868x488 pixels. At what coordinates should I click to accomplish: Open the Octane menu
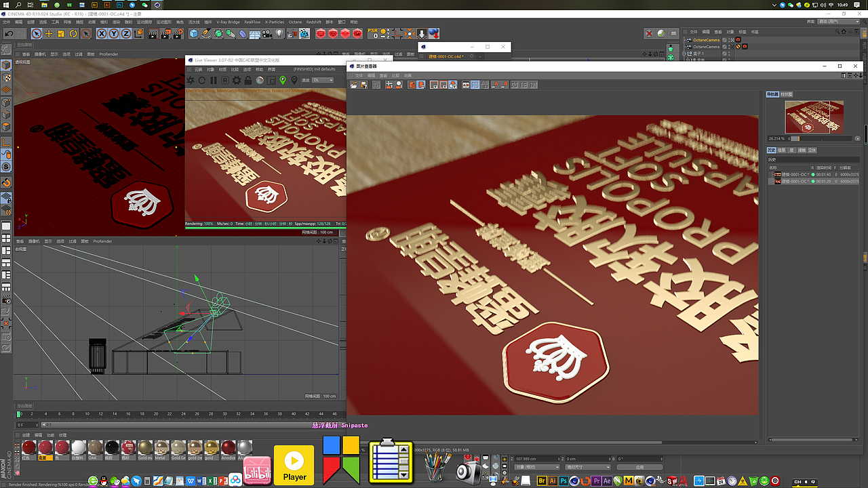295,22
